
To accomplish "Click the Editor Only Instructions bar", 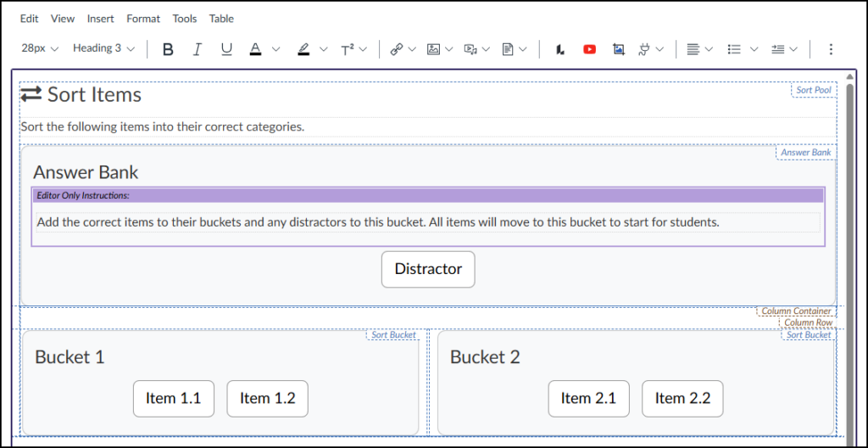I will coord(428,195).
